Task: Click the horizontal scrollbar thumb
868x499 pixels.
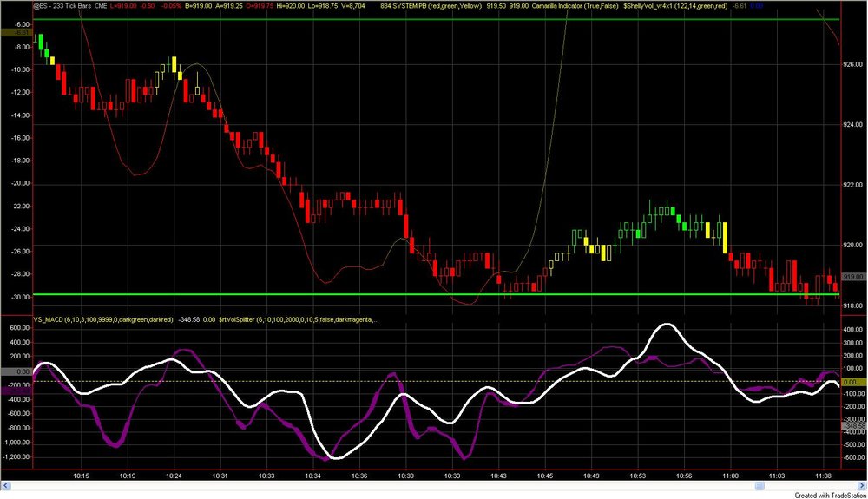Action: 759,486
